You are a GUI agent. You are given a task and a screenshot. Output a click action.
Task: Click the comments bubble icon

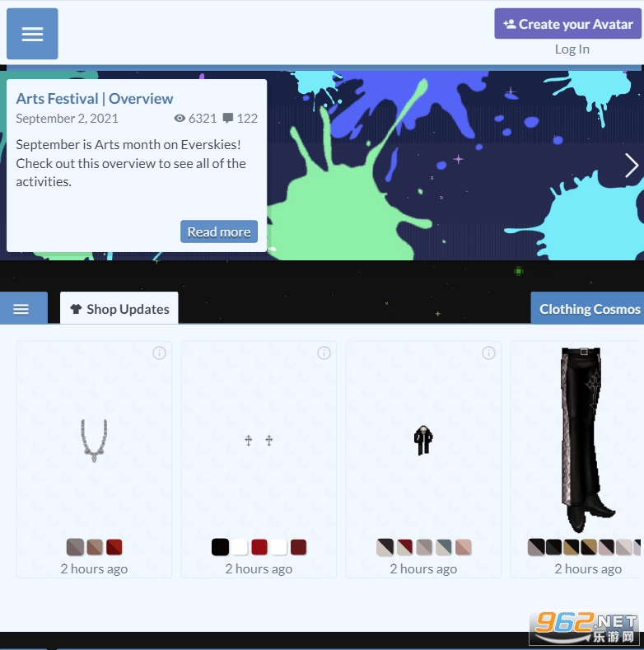pyautogui.click(x=227, y=118)
